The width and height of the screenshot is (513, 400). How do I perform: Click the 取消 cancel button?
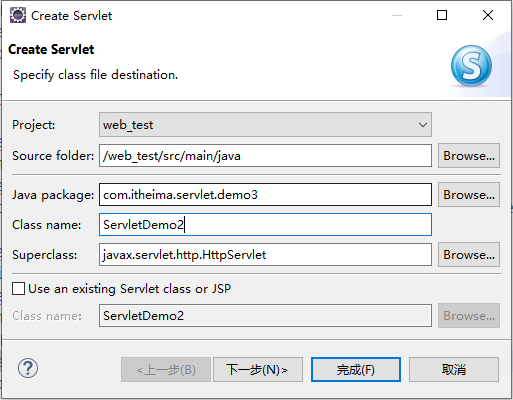point(454,370)
